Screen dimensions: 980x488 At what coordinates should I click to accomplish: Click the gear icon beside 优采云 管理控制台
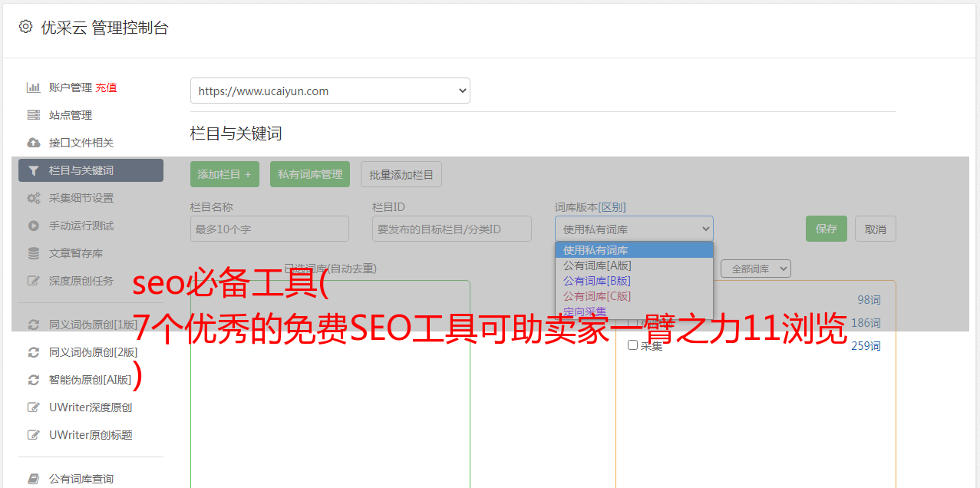point(25,27)
